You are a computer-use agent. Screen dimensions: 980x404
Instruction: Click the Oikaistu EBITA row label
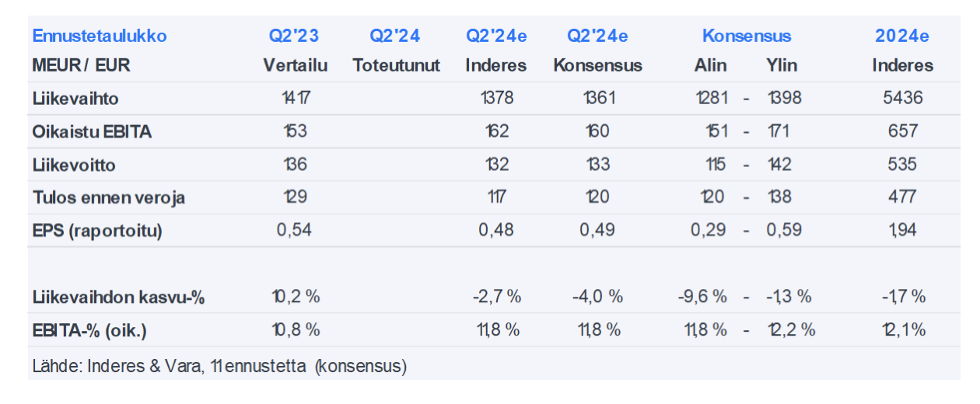click(92, 132)
